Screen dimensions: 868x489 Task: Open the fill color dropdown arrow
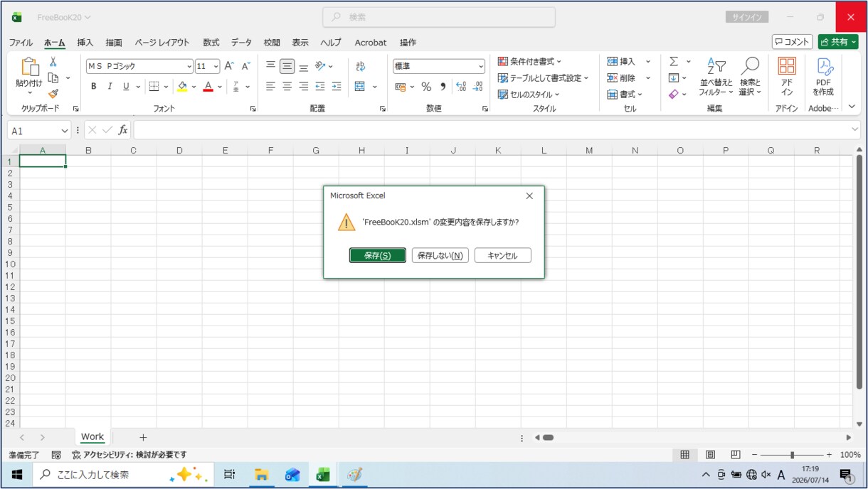coord(194,87)
